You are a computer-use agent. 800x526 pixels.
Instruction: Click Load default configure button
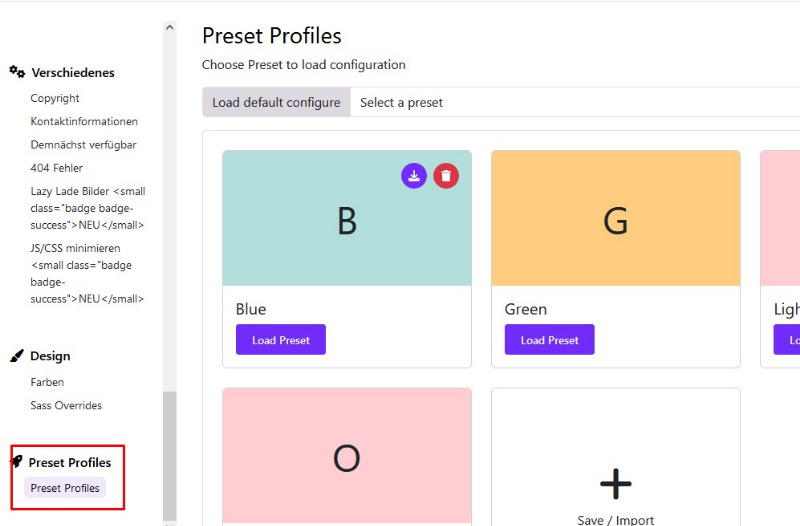276,102
